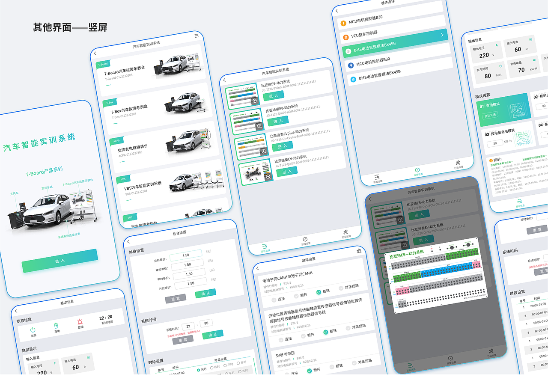Click the 按电量充电模式 KW·H input field

coord(495,143)
